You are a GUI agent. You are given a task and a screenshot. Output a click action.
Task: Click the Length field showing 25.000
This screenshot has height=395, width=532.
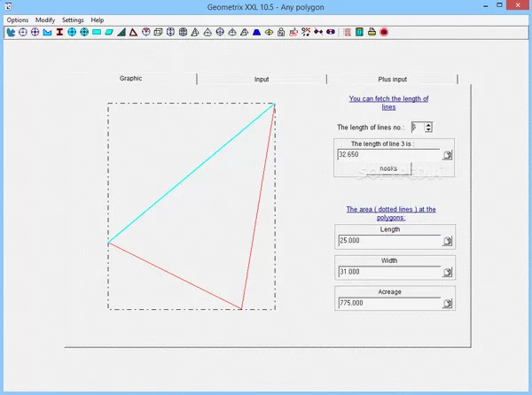click(389, 241)
